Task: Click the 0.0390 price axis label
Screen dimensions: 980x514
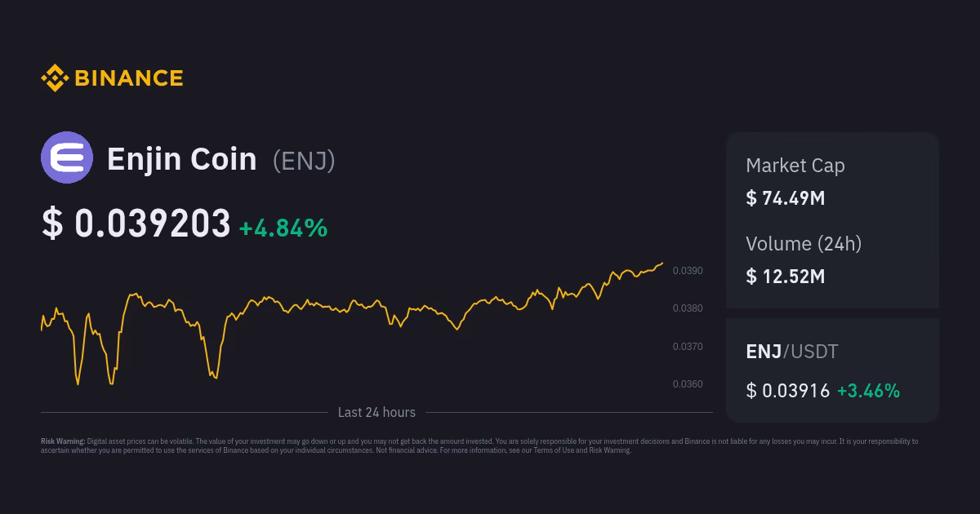Action: pyautogui.click(x=687, y=270)
